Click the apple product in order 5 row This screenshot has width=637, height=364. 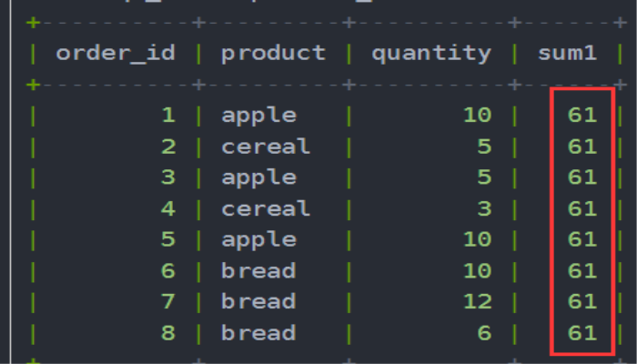pos(258,240)
